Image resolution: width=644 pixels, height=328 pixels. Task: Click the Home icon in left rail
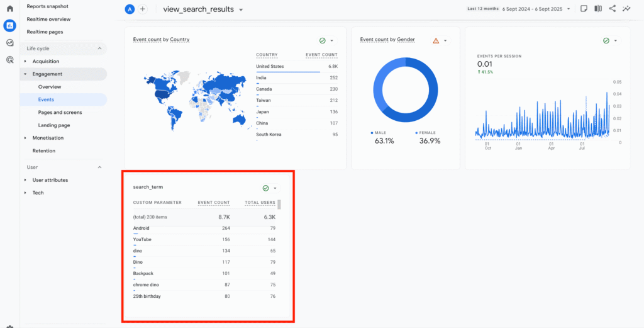pos(9,9)
